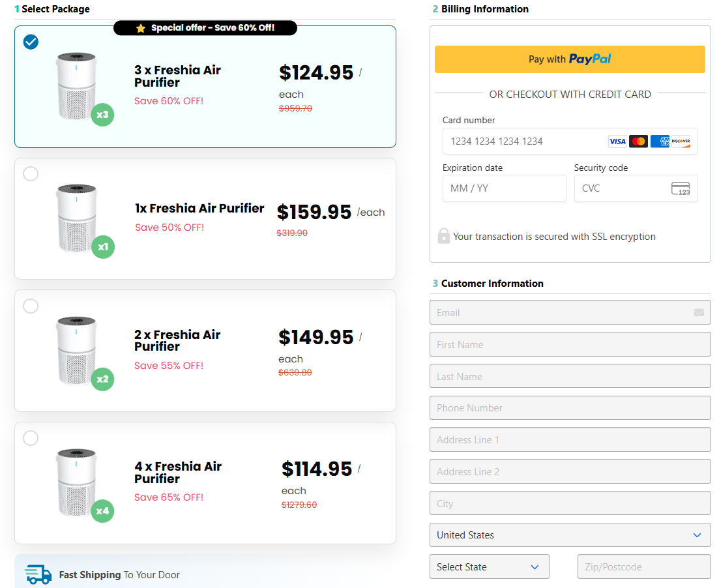Select the 2 x Freshia Air Purifier option

31,306
